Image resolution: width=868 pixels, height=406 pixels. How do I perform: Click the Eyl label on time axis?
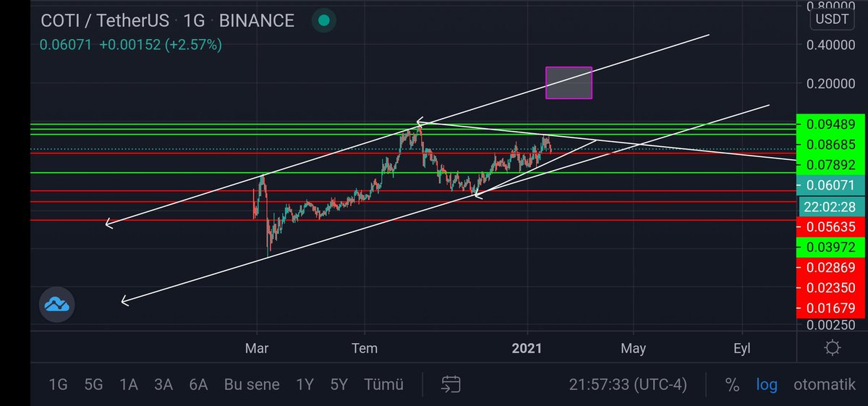pyautogui.click(x=742, y=348)
